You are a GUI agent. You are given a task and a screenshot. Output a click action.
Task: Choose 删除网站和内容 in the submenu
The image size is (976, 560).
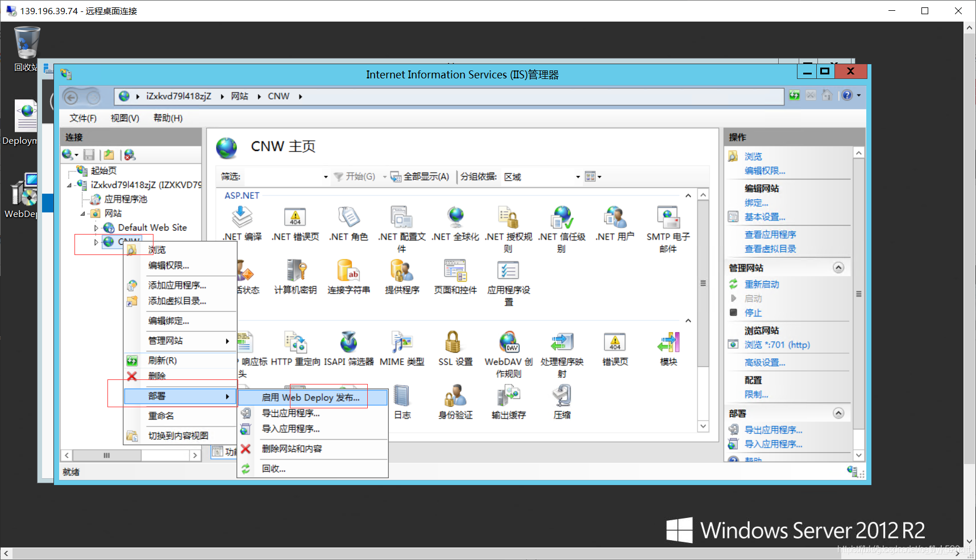tap(313, 449)
